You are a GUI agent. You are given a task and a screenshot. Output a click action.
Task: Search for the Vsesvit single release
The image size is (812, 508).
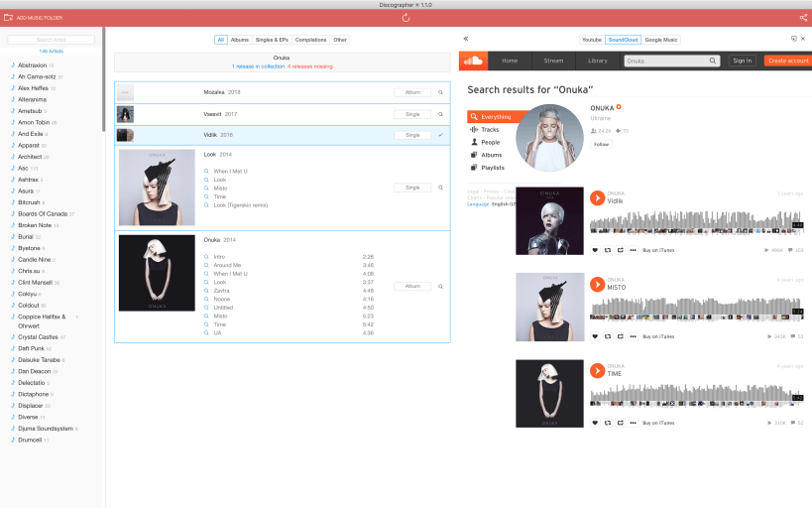pyautogui.click(x=440, y=114)
